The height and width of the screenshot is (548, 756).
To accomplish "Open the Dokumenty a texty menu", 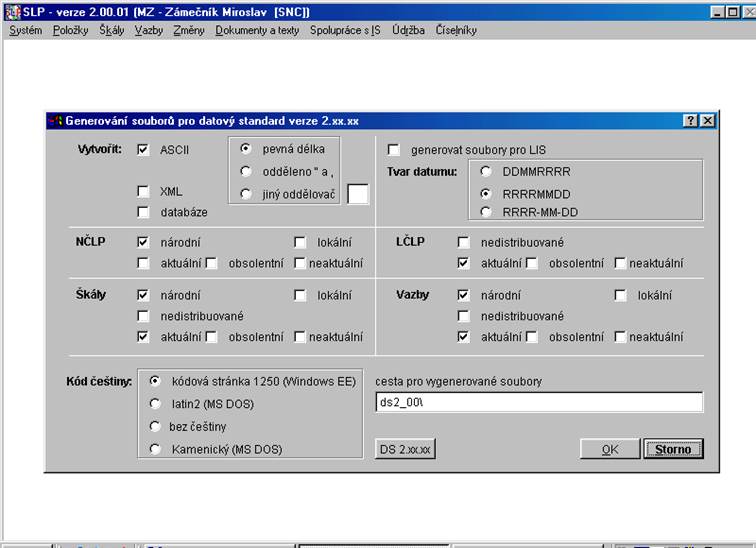I will click(x=257, y=30).
